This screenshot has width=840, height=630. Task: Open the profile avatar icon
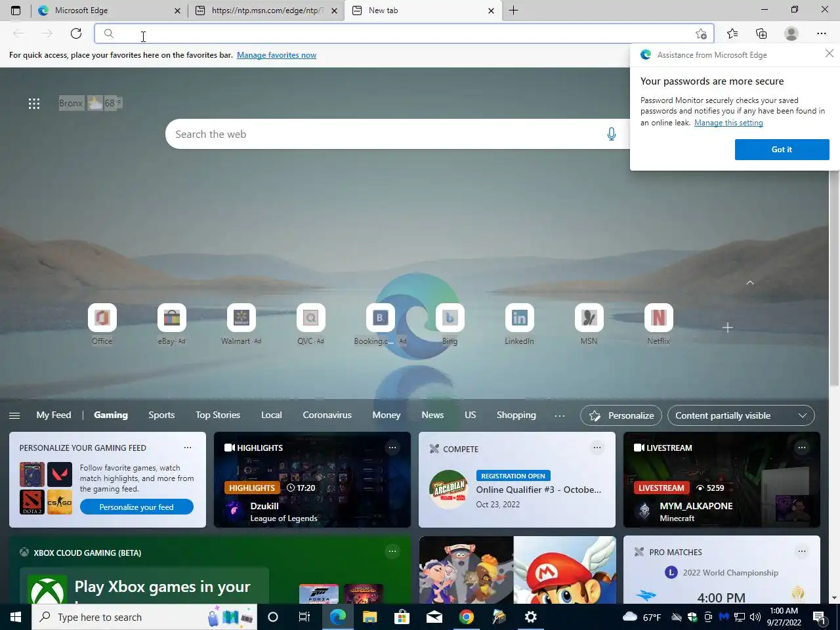coord(791,33)
